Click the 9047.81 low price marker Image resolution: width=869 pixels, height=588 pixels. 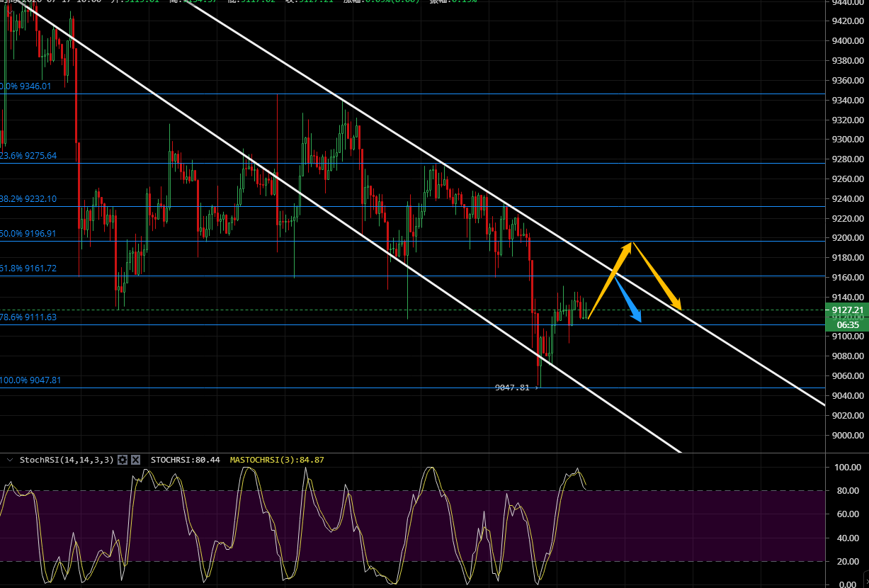(512, 388)
